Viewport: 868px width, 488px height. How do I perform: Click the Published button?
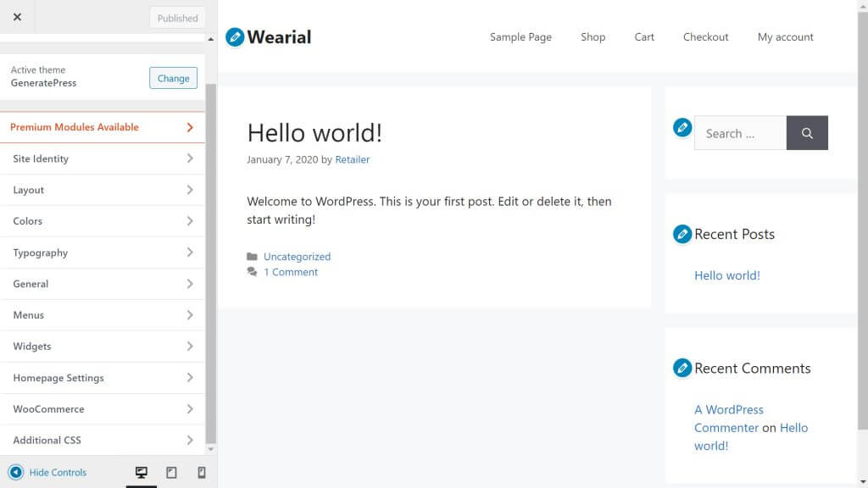click(177, 19)
